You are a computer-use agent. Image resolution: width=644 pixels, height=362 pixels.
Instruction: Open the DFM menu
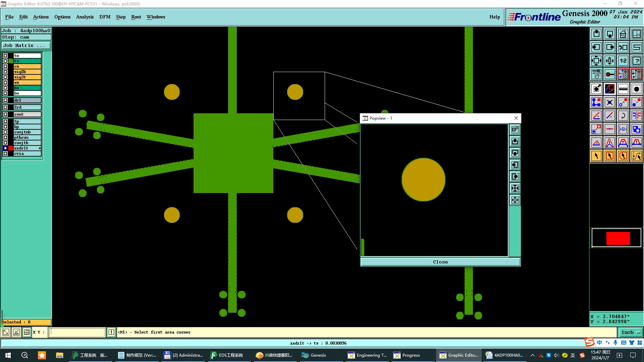pyautogui.click(x=105, y=17)
